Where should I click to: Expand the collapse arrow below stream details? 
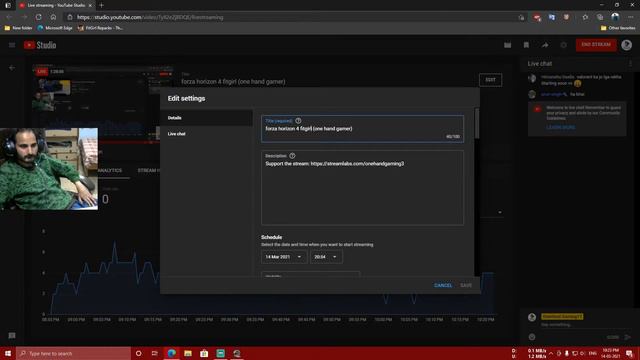pyautogui.click(x=500, y=212)
